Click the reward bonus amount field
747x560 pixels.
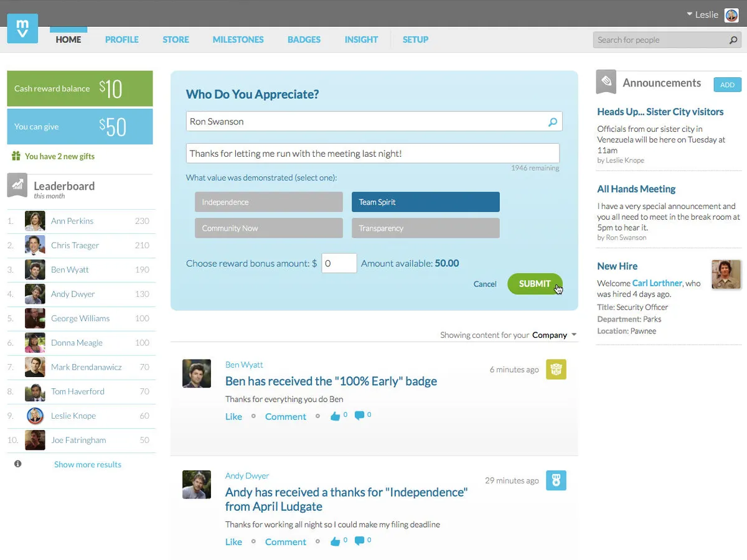[339, 263]
